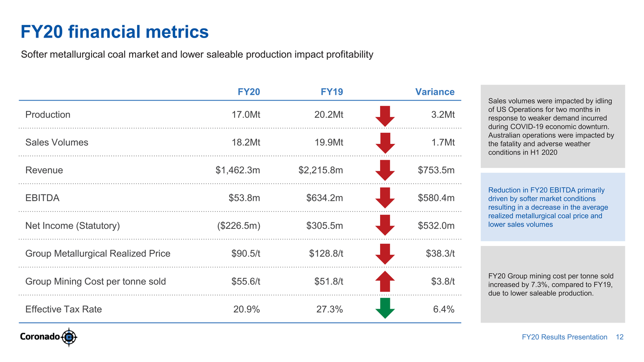Select the Variance column header

[x=435, y=92]
